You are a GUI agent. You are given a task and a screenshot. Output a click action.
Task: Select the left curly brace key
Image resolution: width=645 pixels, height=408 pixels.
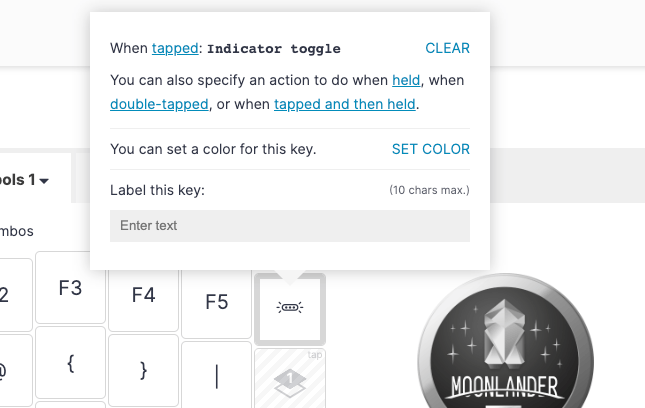[70, 363]
